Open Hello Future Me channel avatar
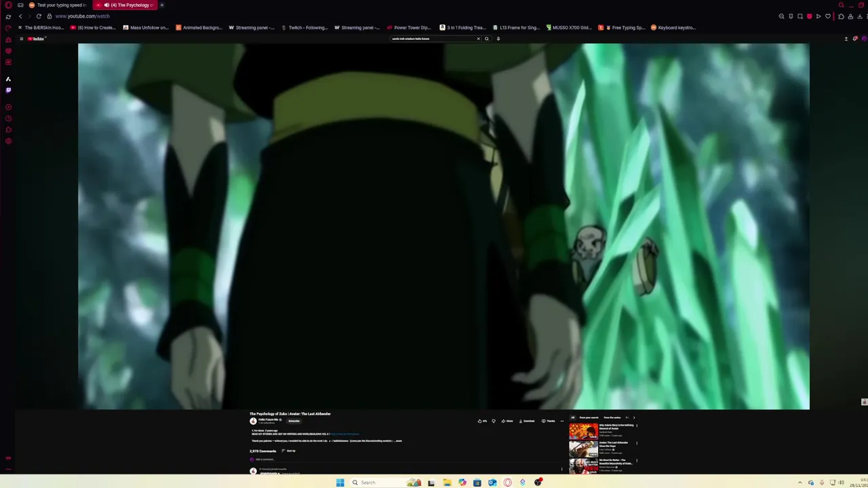The width and height of the screenshot is (868, 488). [x=253, y=421]
